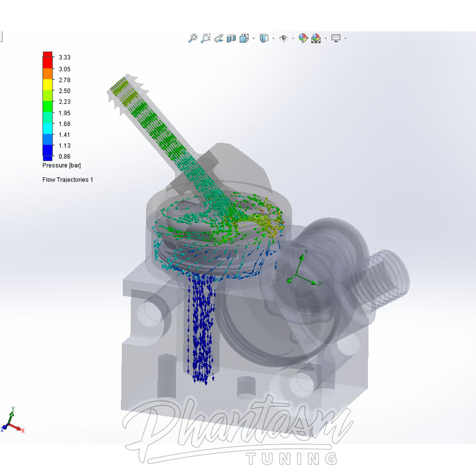Screen dimensions: 476x476
Task: Expand the View Settings dropdown arrow
Action: click(x=345, y=38)
